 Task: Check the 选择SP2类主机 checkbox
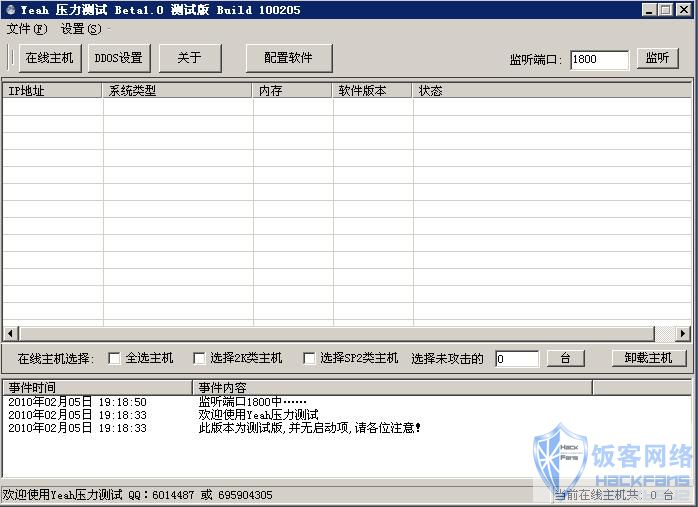click(x=309, y=358)
